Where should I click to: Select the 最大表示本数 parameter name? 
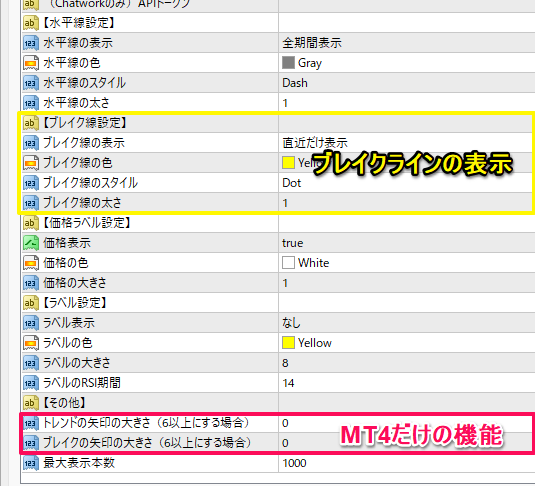(79, 463)
